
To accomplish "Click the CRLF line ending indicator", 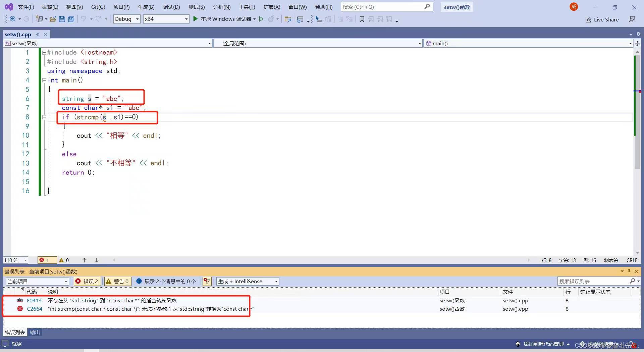I will (632, 260).
